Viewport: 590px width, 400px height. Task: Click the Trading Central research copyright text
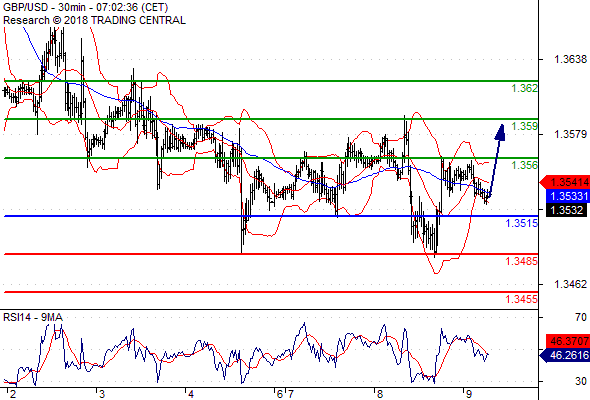(x=94, y=20)
